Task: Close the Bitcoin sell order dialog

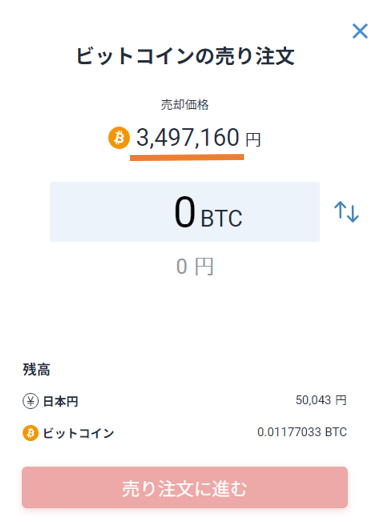Action: click(360, 31)
